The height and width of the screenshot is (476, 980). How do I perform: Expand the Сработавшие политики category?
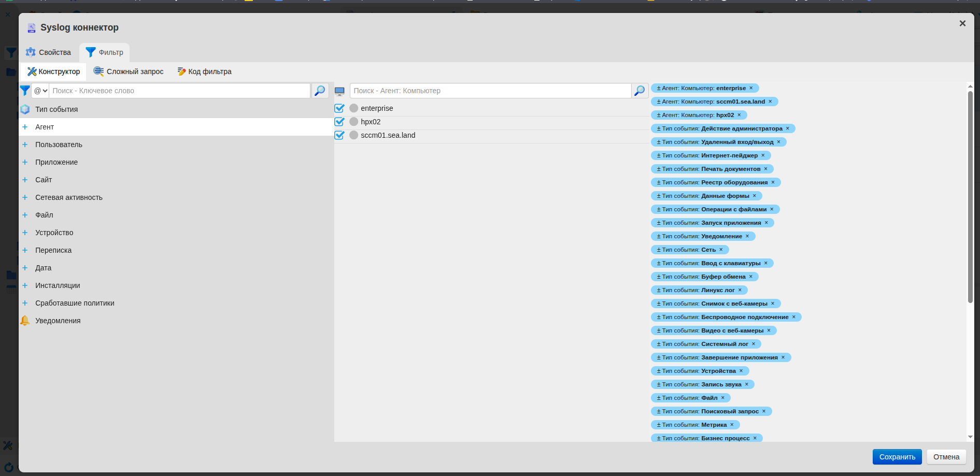point(25,303)
